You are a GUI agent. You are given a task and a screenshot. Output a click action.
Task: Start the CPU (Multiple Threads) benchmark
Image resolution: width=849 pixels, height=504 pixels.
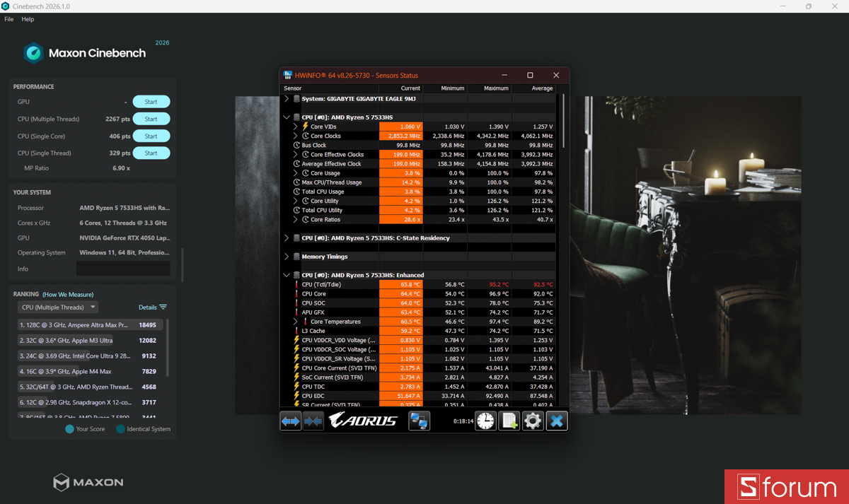(x=151, y=119)
